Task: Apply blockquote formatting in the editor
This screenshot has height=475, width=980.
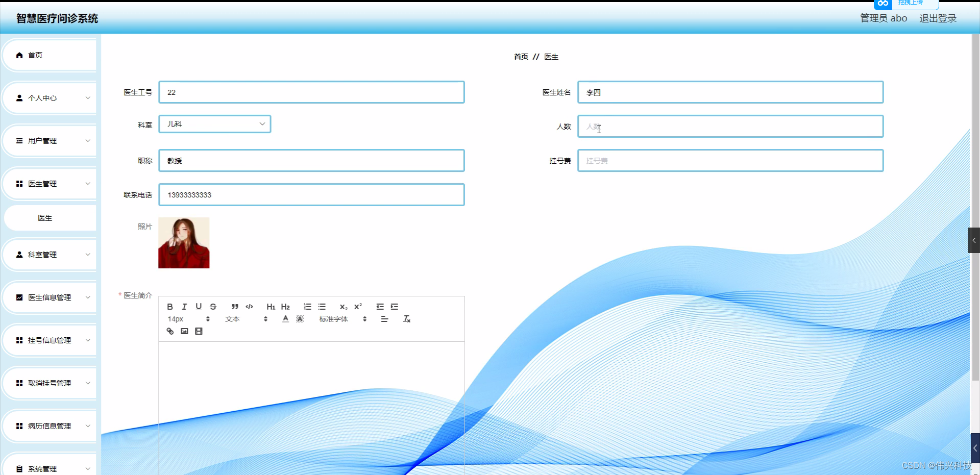Action: 234,306
